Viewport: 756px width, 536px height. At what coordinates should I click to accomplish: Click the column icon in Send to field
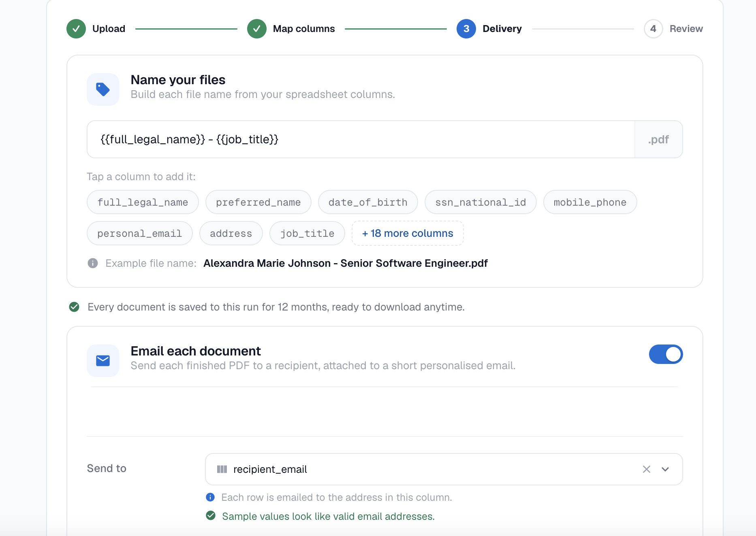point(222,469)
